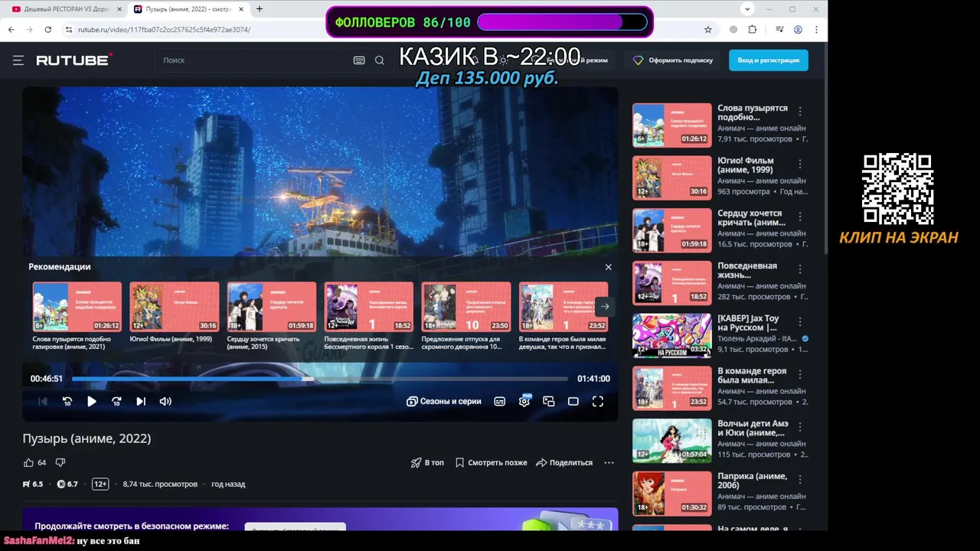This screenshot has height=551, width=980.
Task: Add to Смотреть позже
Action: coord(491,462)
